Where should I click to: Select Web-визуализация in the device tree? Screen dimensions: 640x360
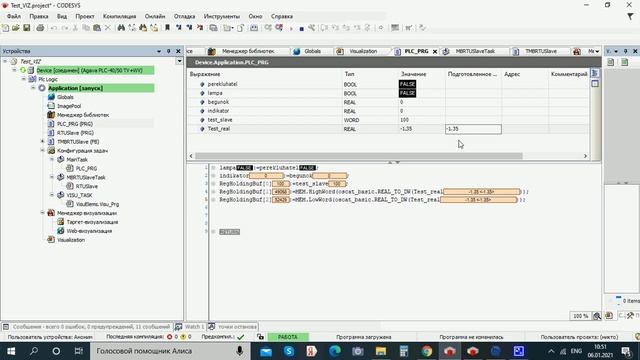(89, 231)
